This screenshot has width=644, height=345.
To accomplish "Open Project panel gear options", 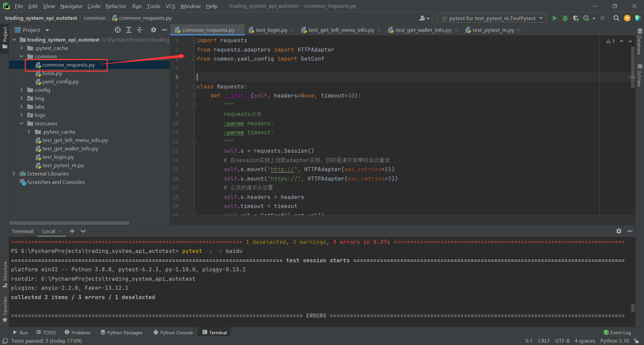I will (x=153, y=30).
